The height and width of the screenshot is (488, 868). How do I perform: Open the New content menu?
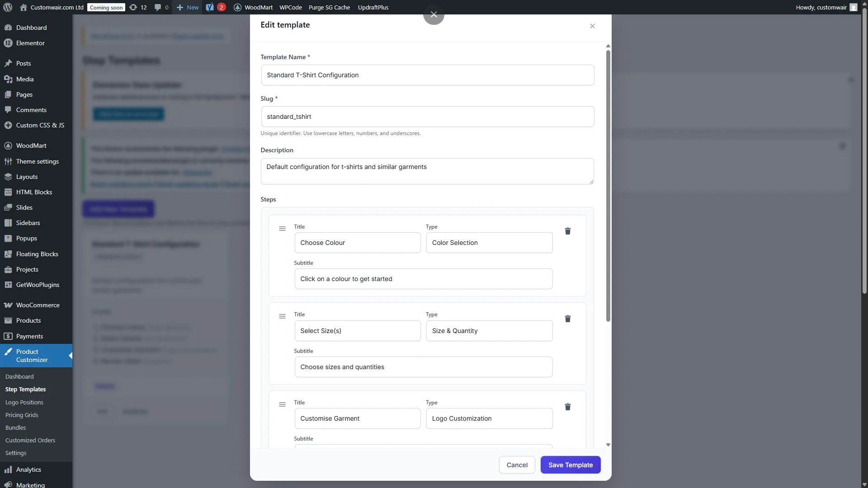(x=188, y=7)
